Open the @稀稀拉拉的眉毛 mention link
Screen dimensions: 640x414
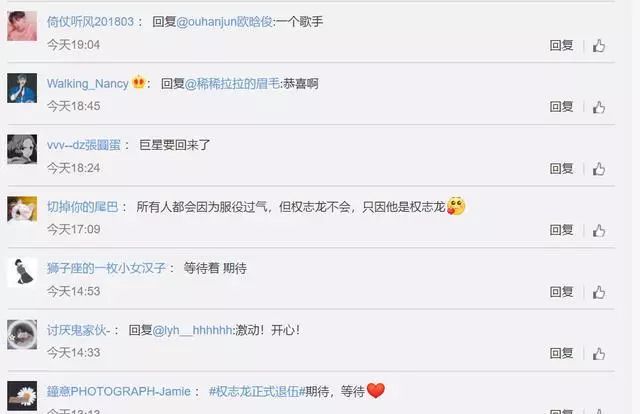[x=233, y=84]
